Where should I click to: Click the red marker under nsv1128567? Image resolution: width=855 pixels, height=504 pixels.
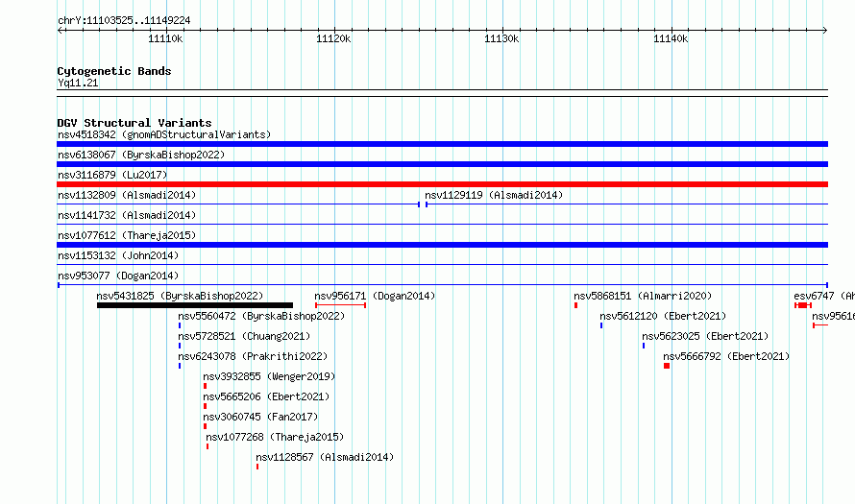pyautogui.click(x=257, y=467)
